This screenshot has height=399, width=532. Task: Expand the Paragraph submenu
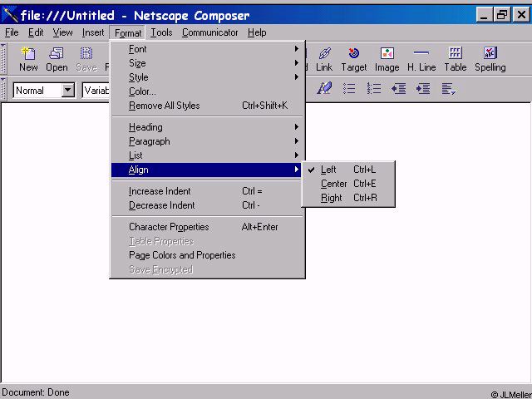pos(207,141)
